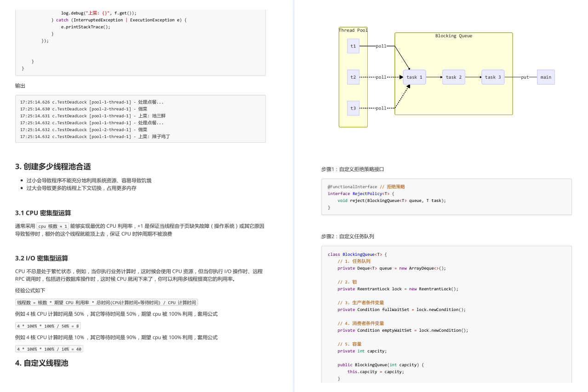Screen dimensions: 588x392
Task: Click catch InterruptedException code line
Action: tap(119, 20)
